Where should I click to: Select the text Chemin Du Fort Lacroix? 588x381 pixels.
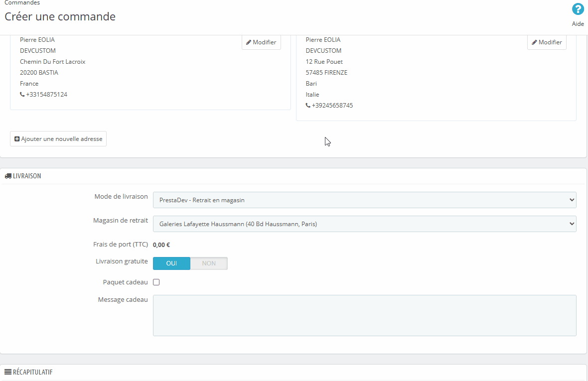[52, 61]
